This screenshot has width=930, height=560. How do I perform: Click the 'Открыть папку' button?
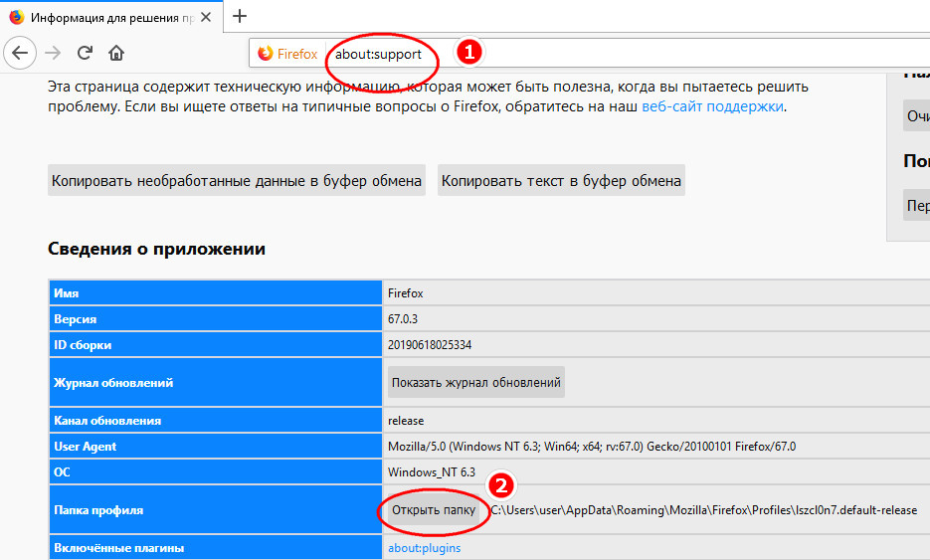434,510
